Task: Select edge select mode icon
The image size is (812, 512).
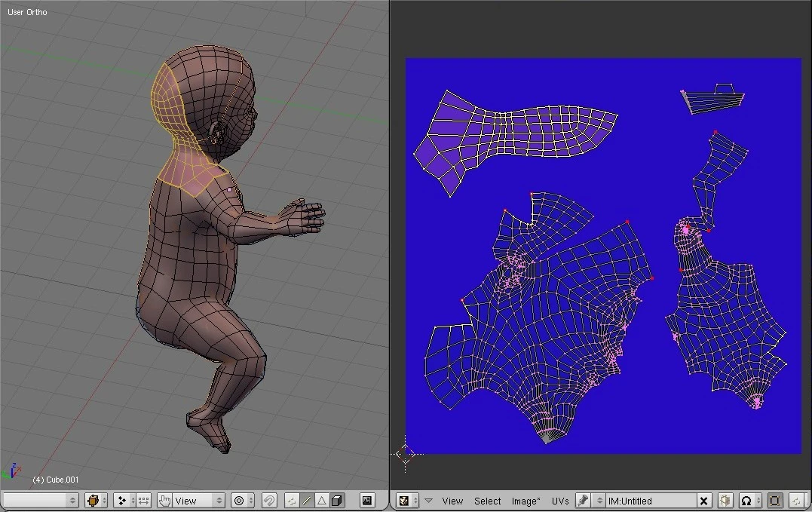Action: (308, 501)
